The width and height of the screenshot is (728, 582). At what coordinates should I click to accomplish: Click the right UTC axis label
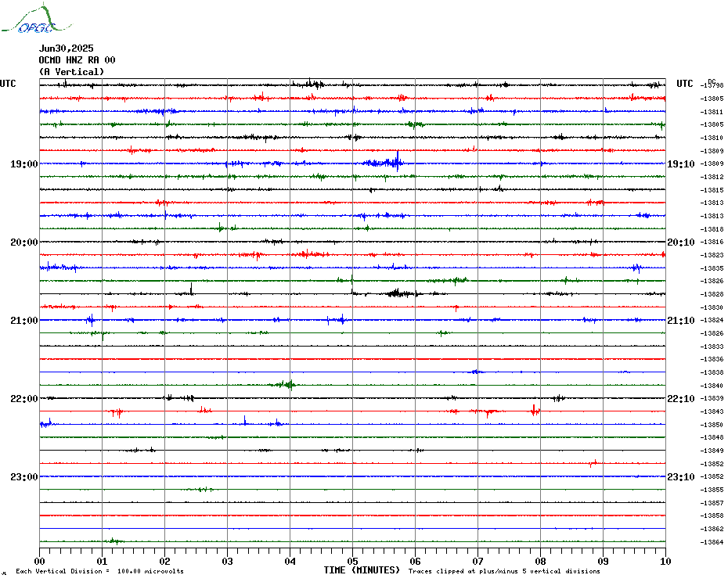pyautogui.click(x=685, y=84)
